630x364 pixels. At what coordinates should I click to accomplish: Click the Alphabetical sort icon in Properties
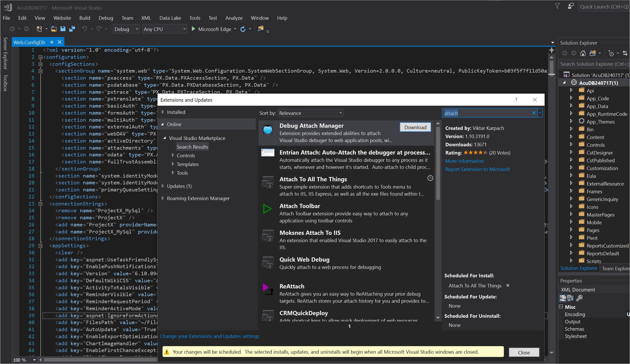[x=571, y=298]
